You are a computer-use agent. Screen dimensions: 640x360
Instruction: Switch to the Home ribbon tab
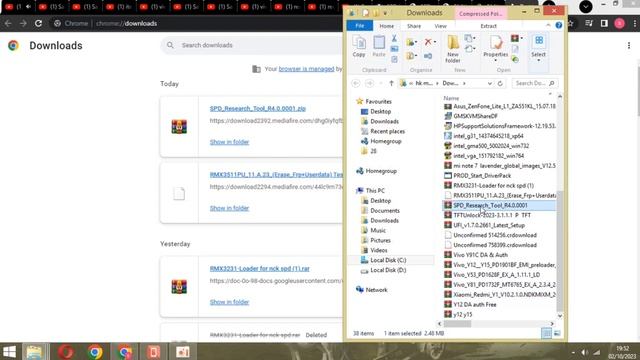387,26
